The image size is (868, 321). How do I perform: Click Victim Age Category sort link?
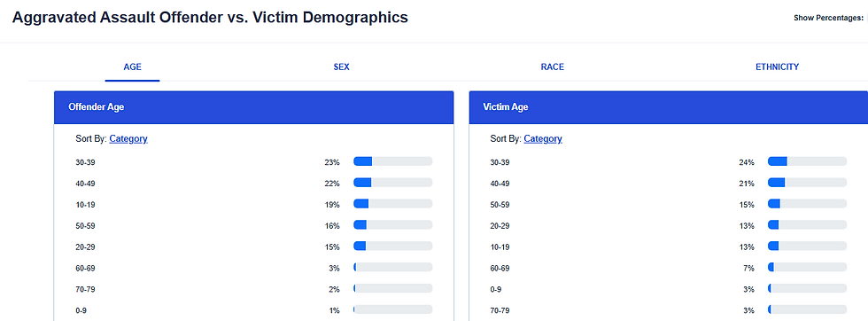543,138
